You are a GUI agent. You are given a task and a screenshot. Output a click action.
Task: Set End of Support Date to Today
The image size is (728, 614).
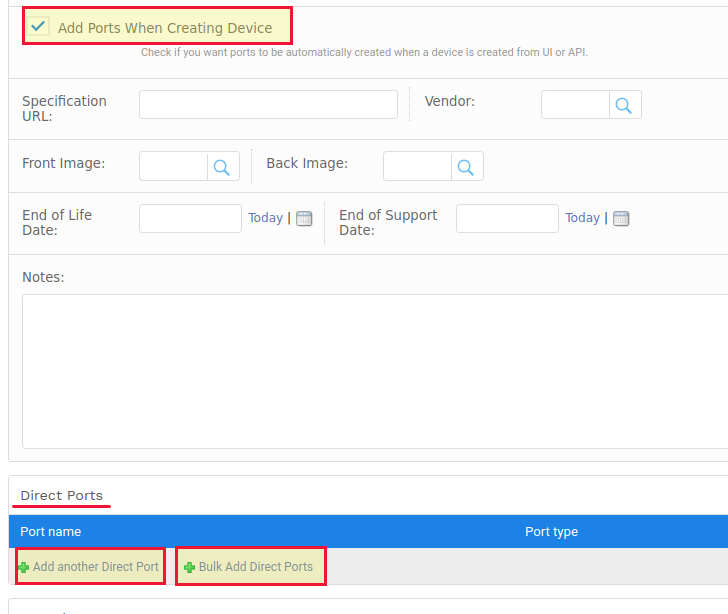coord(582,217)
